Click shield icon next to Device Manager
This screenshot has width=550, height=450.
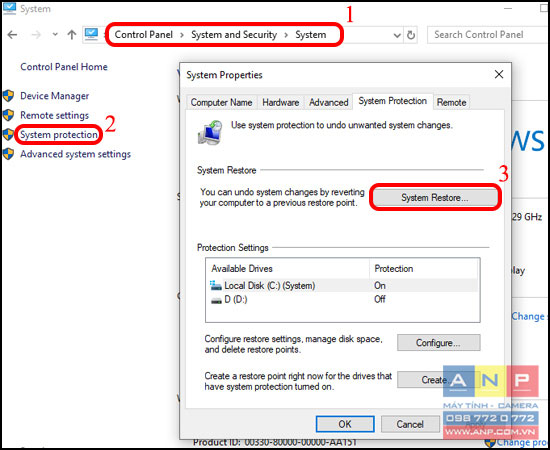(x=8, y=96)
